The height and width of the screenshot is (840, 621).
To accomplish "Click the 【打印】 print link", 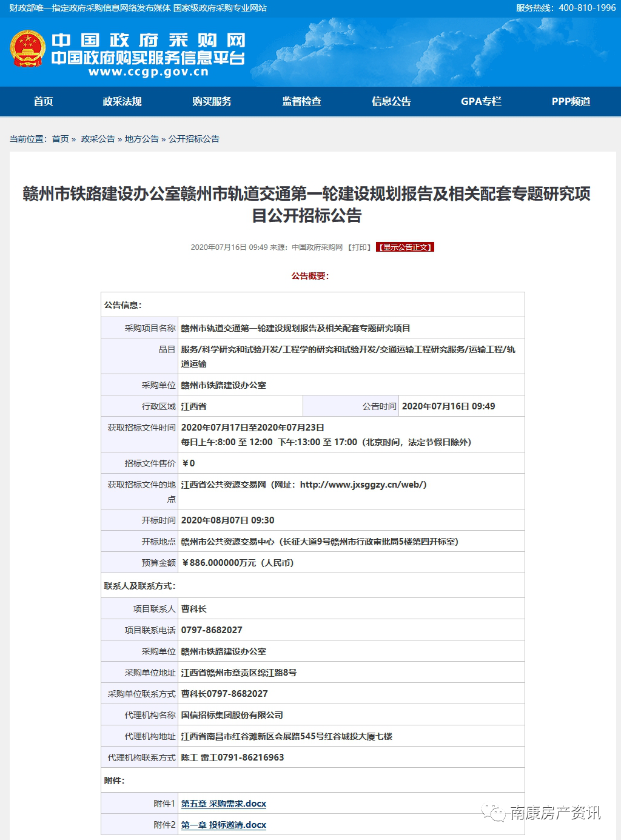I will 360,247.
